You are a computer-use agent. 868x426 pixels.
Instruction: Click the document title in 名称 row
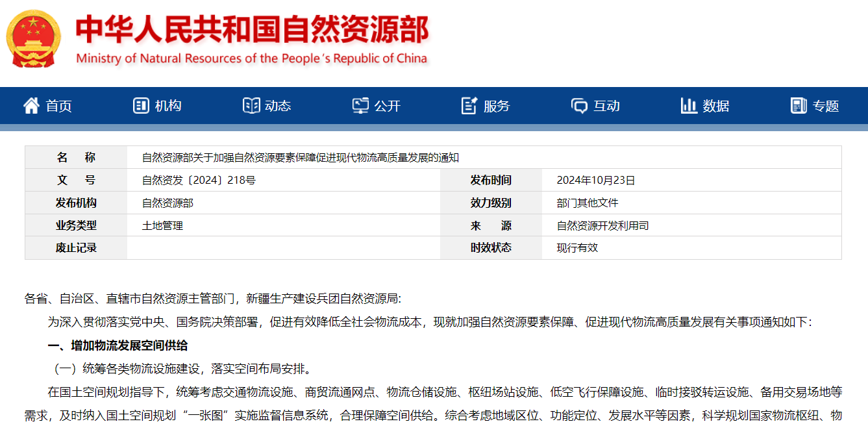pos(301,158)
